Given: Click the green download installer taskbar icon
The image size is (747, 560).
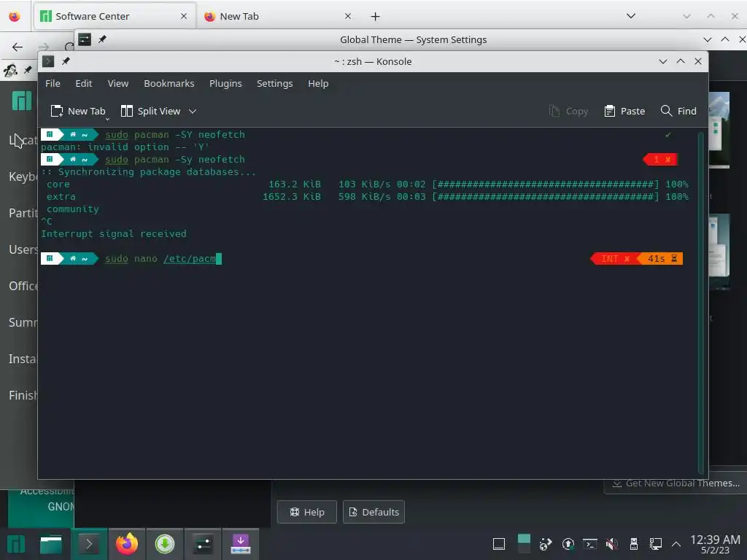Looking at the screenshot, I should [165, 544].
